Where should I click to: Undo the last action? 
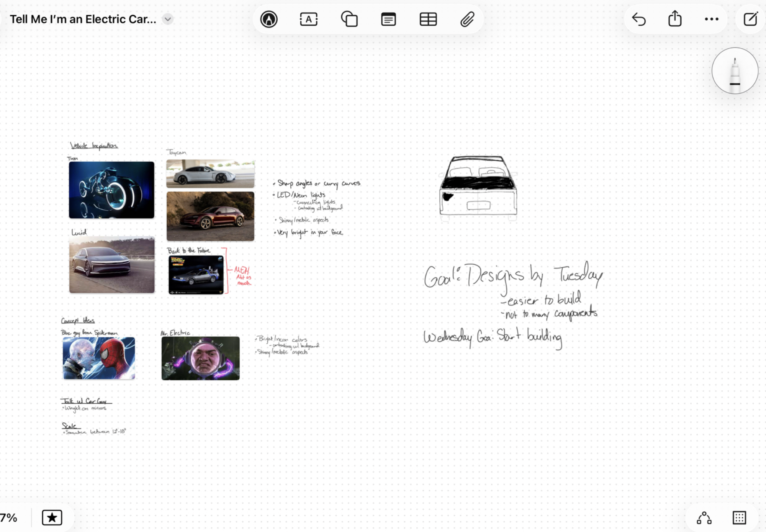click(x=638, y=19)
